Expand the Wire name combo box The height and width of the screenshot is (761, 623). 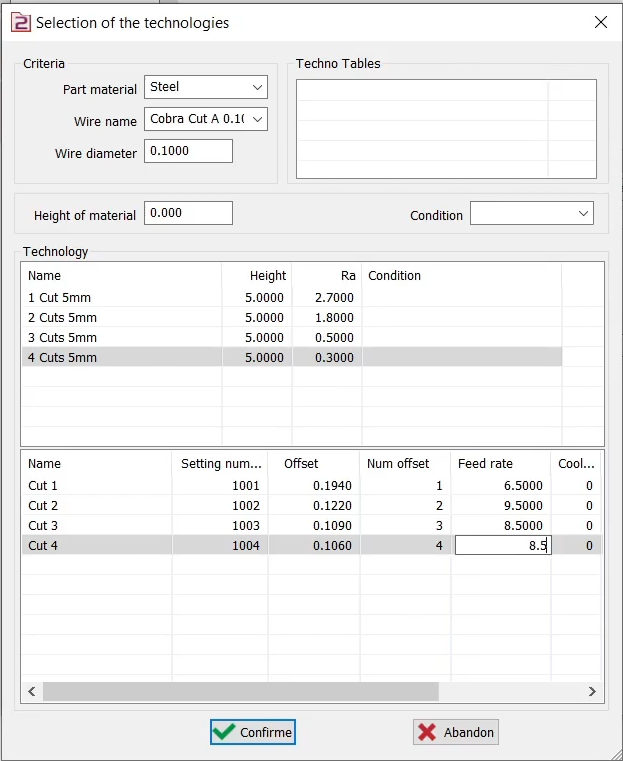(206, 119)
